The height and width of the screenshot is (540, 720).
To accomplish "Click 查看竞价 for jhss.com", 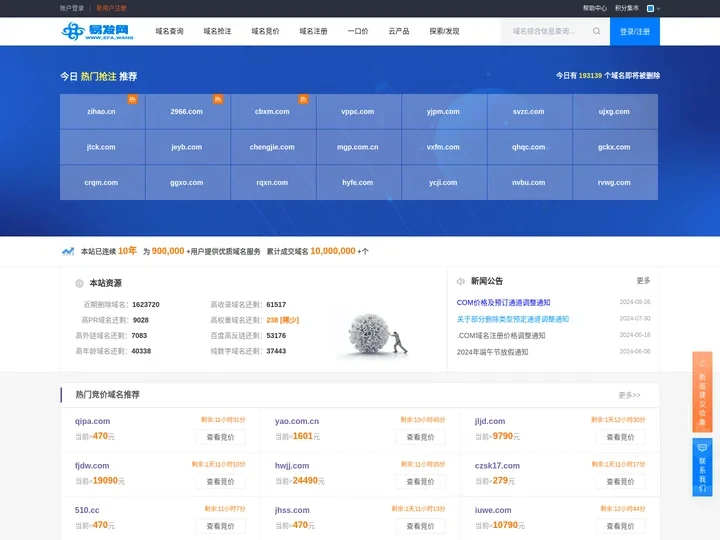I will point(420,526).
